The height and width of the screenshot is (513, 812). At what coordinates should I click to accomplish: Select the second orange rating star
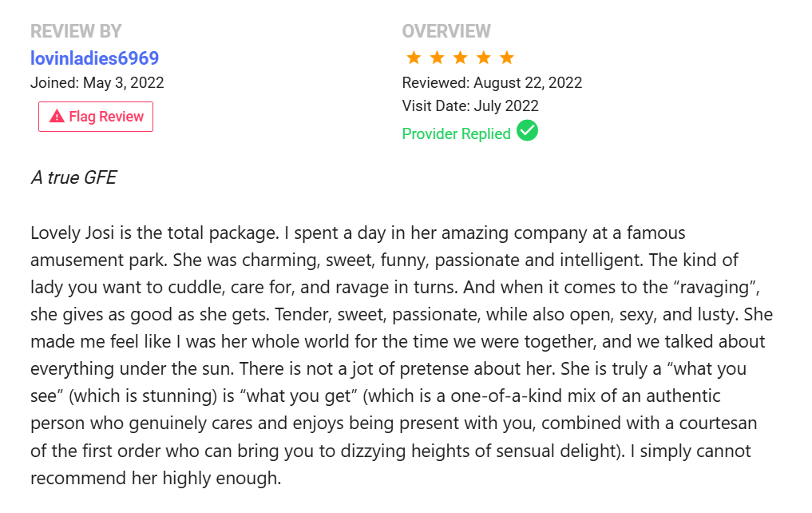437,58
